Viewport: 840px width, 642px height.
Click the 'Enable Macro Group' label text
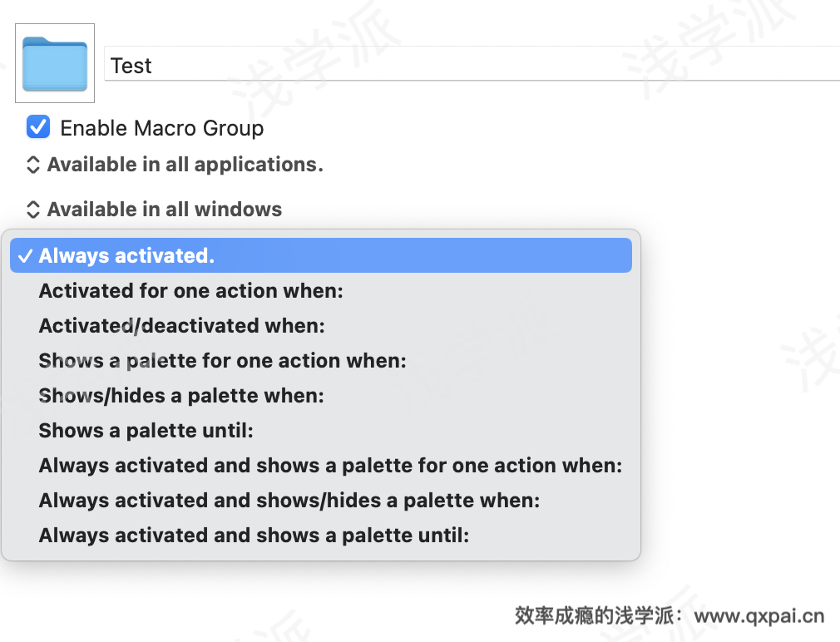coord(161,128)
